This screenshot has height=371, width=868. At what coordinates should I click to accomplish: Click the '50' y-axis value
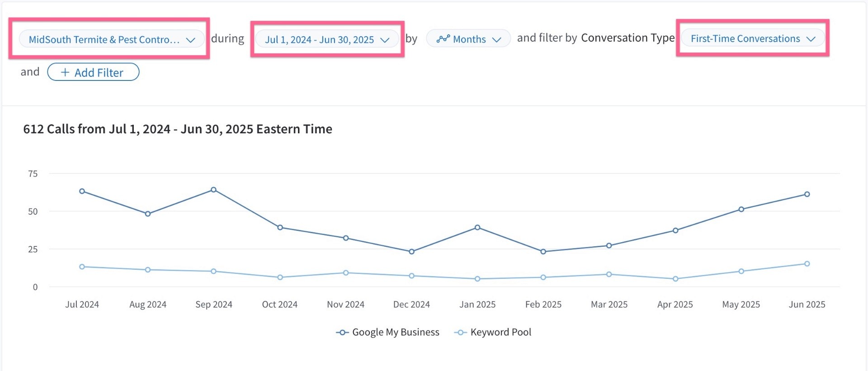pos(33,211)
